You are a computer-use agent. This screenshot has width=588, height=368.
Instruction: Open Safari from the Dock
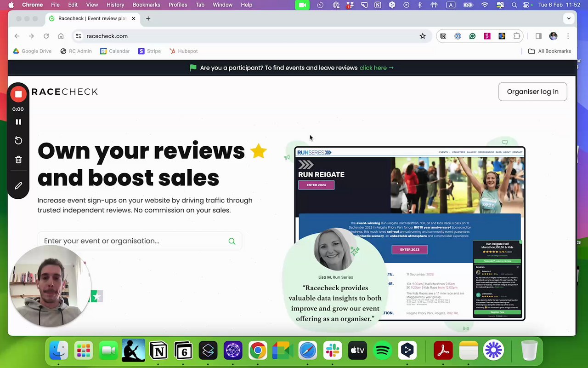[x=308, y=351]
